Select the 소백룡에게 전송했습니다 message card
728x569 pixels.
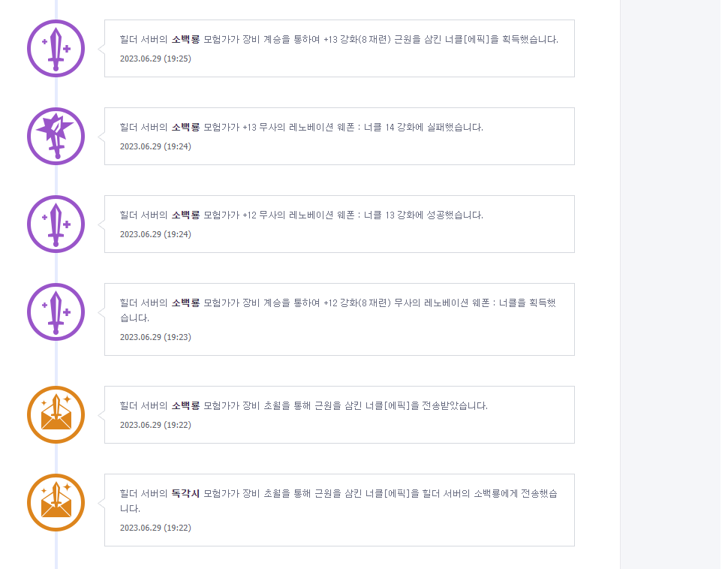[339, 510]
